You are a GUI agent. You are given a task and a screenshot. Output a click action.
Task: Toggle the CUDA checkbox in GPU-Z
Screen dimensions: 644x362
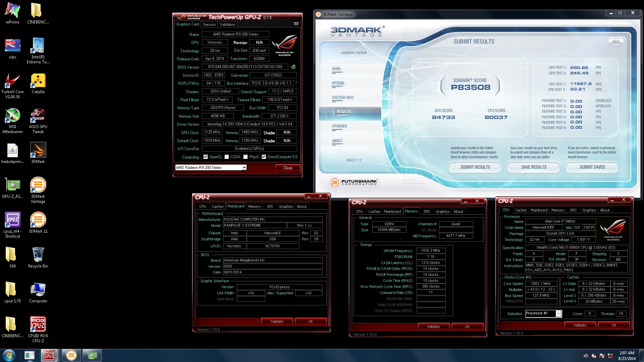tap(227, 157)
